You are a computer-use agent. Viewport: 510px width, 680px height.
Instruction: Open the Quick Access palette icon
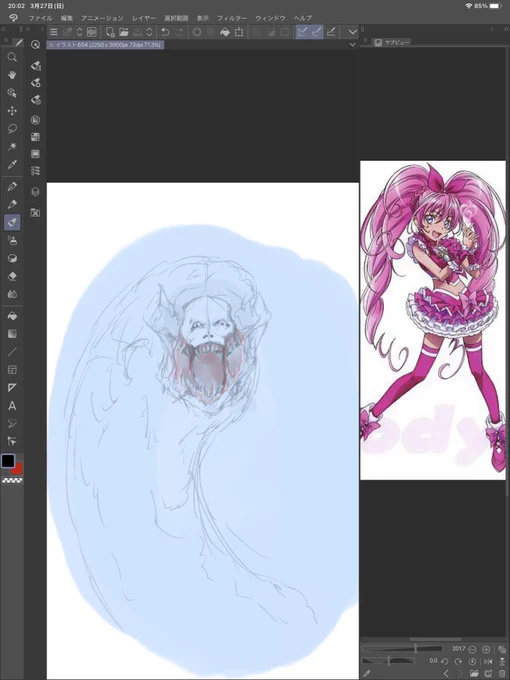36,45
